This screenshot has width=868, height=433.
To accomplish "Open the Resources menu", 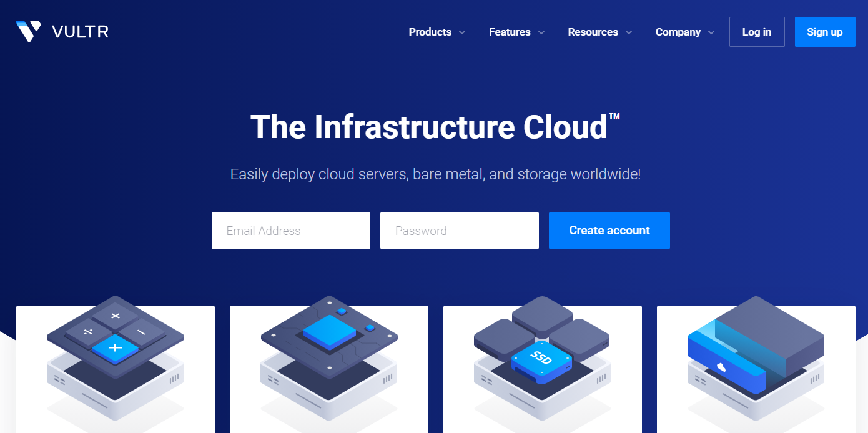I will (593, 32).
